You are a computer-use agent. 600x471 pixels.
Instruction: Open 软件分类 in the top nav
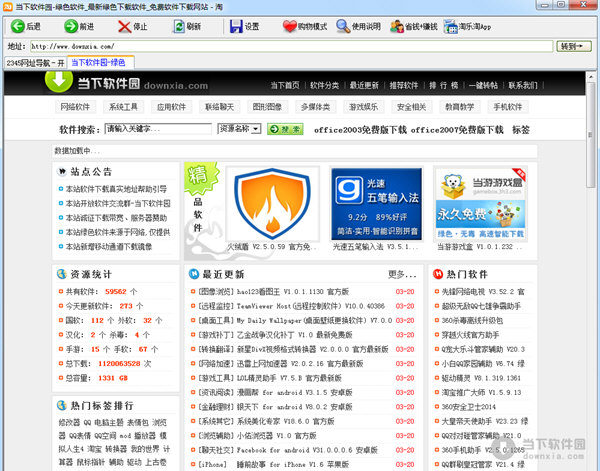coord(324,85)
